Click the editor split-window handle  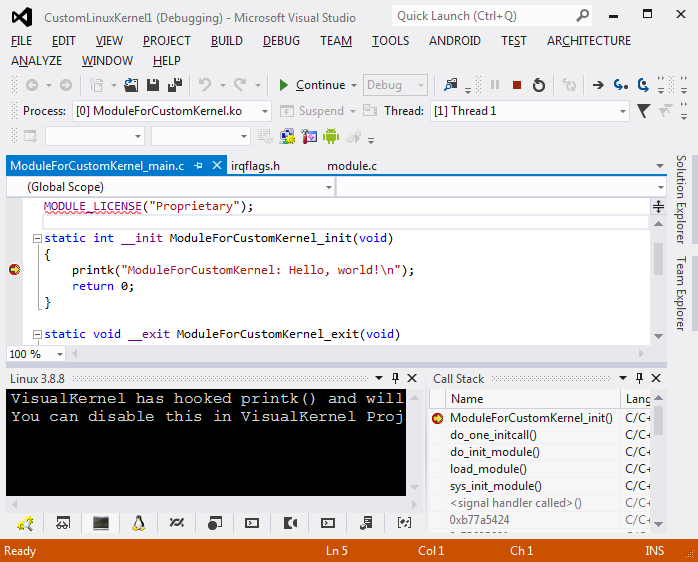click(x=659, y=206)
